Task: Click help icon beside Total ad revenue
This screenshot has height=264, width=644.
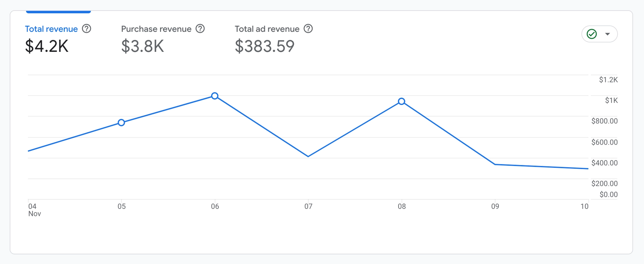Action: pos(308,29)
